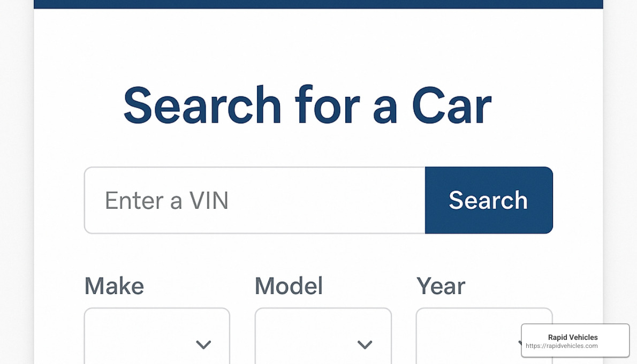
Task: Click the Search for a Car heading
Action: [x=307, y=105]
